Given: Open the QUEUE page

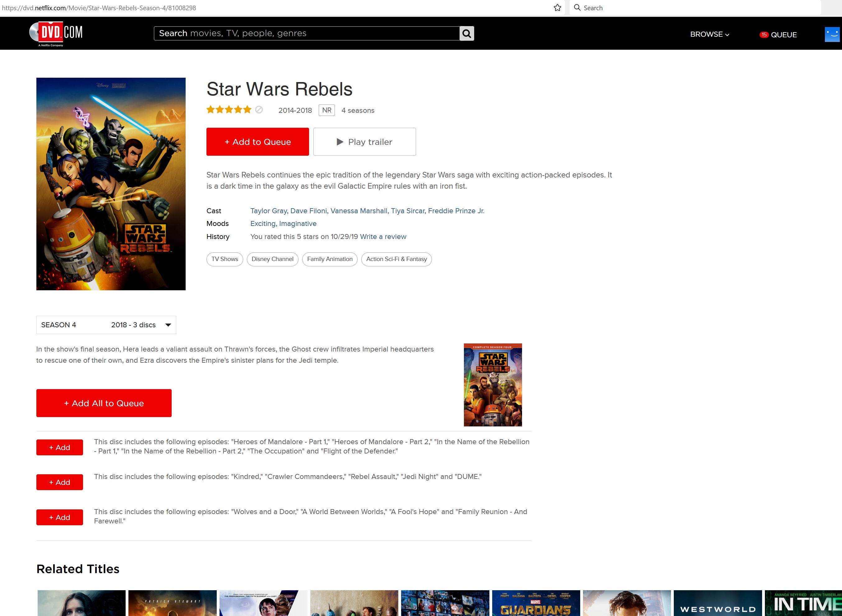Looking at the screenshot, I should (x=784, y=35).
